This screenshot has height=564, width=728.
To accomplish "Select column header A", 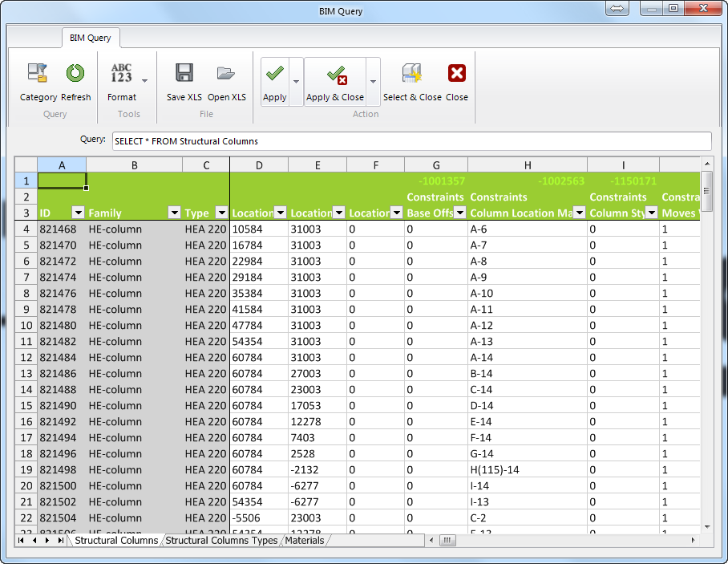I will [62, 164].
